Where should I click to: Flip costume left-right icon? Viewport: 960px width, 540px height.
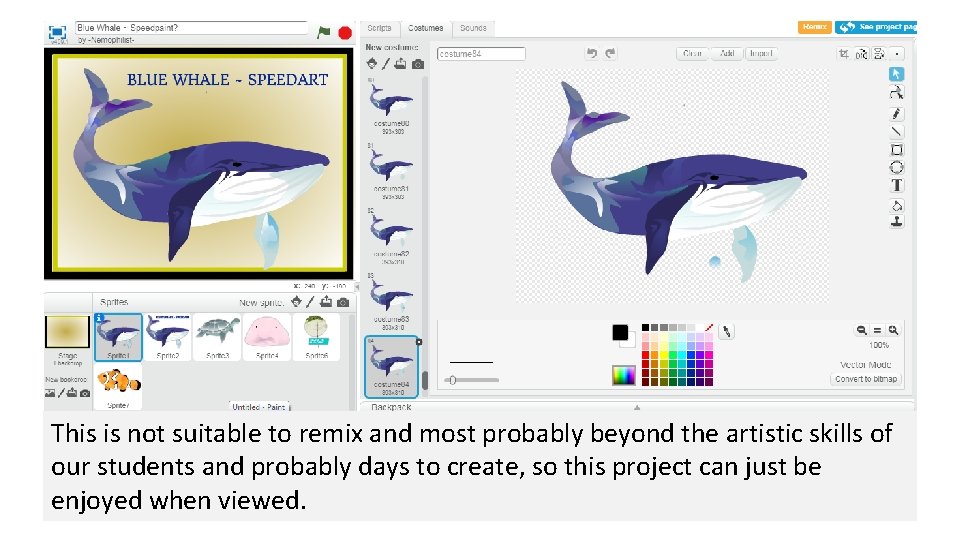tap(861, 54)
